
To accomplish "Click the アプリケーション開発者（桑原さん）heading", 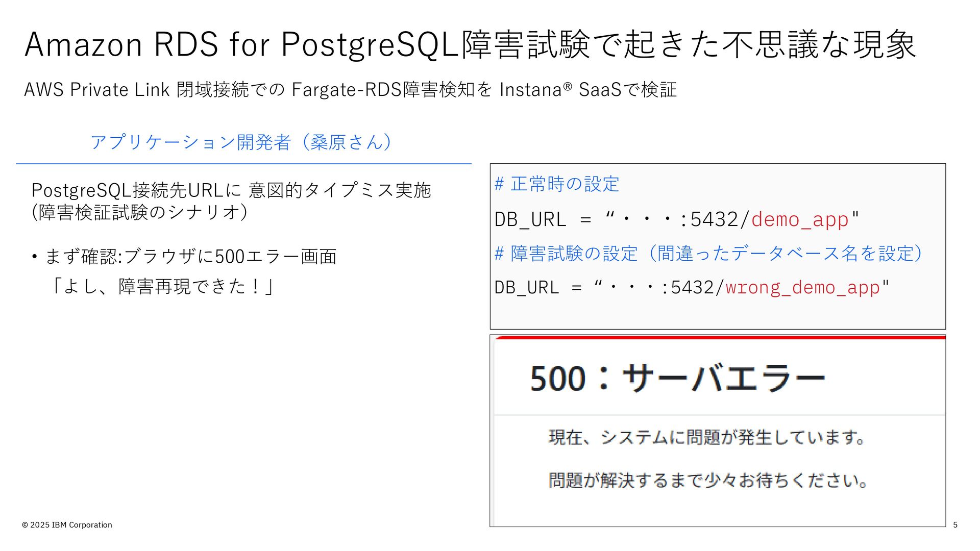I will pos(241,142).
